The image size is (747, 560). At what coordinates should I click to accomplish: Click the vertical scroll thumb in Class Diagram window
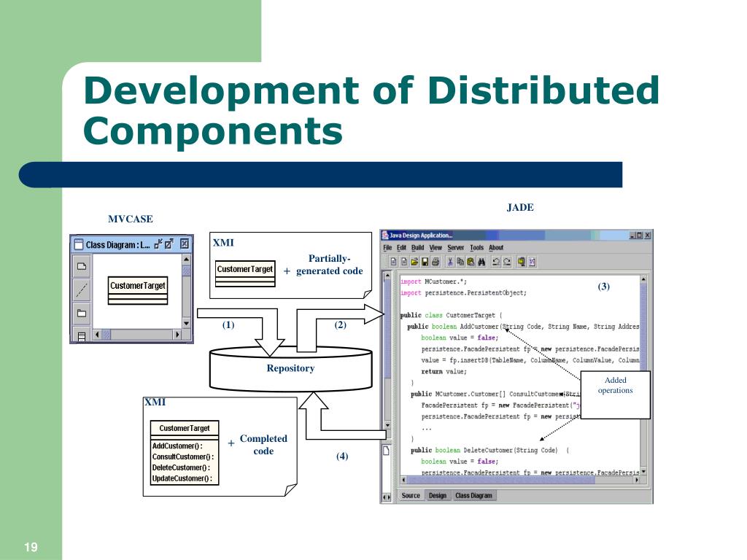pos(186,271)
